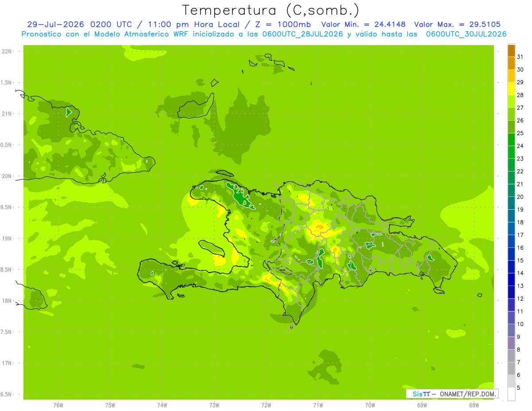This screenshot has width=532, height=411.
Task: Click the '22N' latitude axis label
Action: pyautogui.click(x=7, y=51)
